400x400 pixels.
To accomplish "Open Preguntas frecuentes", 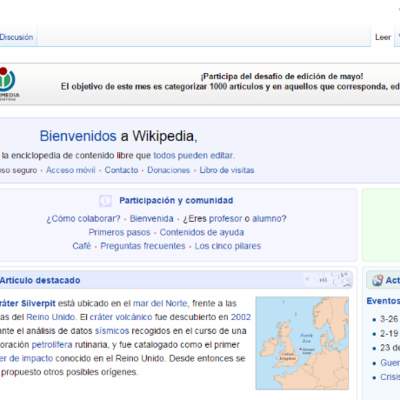I will [x=143, y=246].
